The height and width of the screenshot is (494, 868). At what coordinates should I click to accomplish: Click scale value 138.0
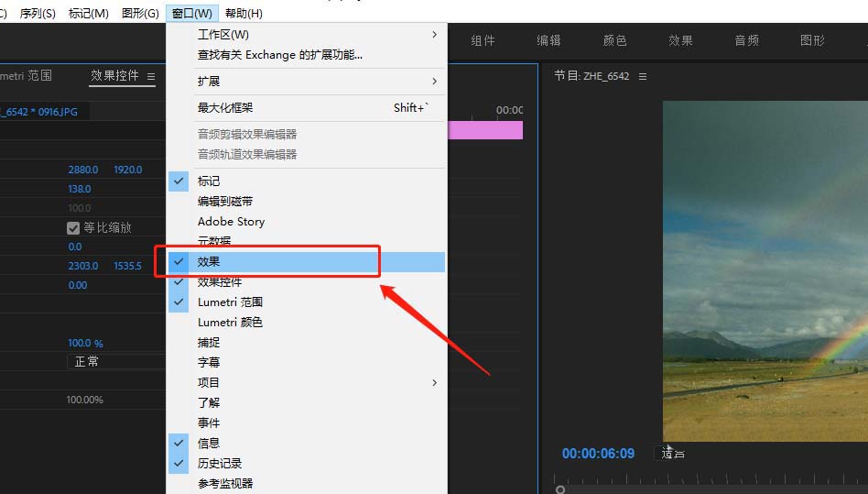coord(79,189)
